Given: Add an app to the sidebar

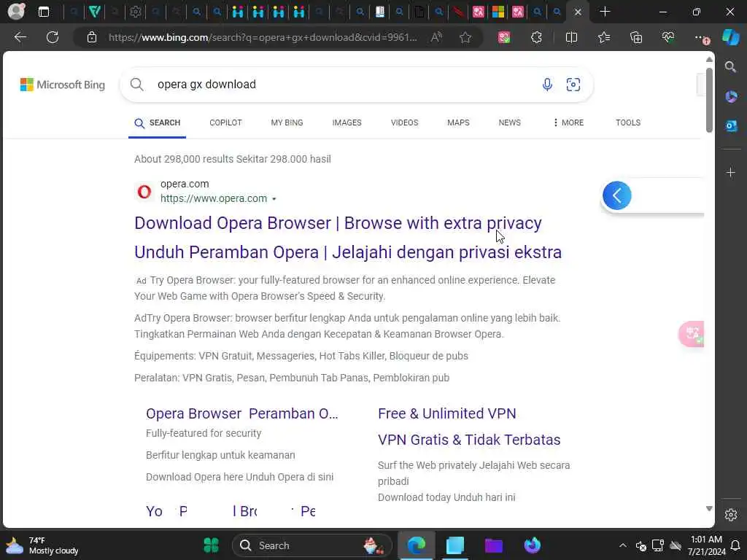Looking at the screenshot, I should [731, 172].
